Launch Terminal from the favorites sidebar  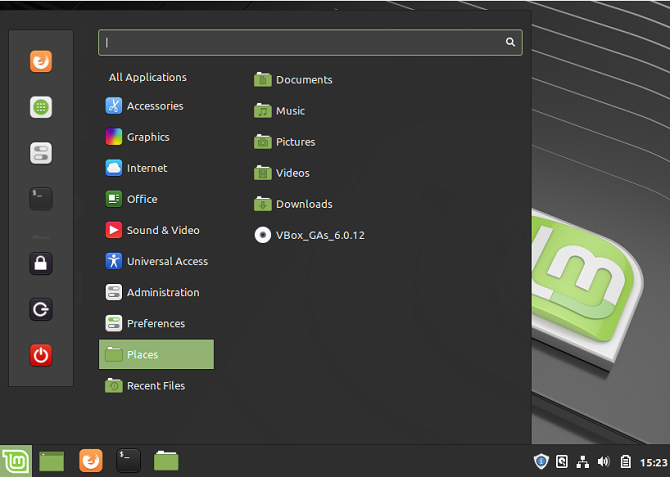pos(41,199)
